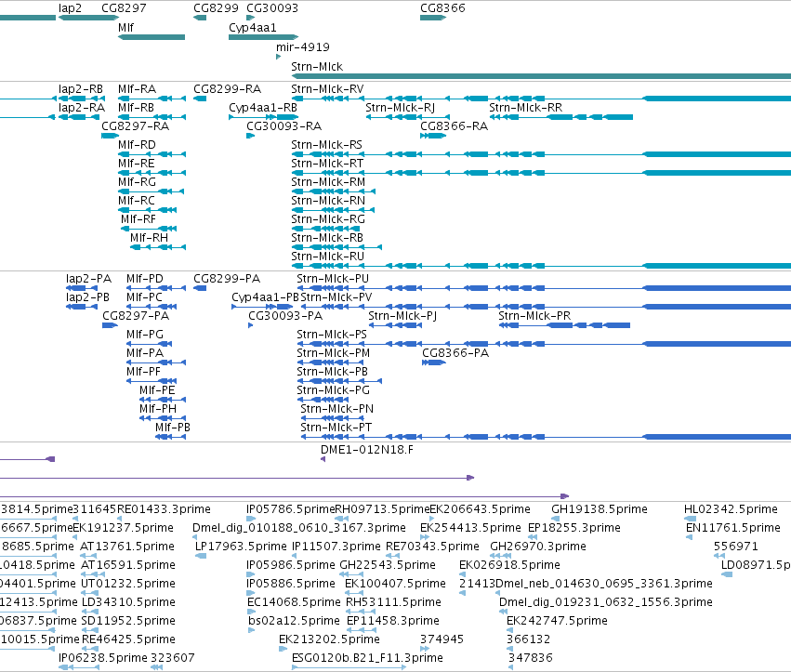This screenshot has width=791, height=672.
Task: Select the Mlf gene bar
Action: coord(152,37)
